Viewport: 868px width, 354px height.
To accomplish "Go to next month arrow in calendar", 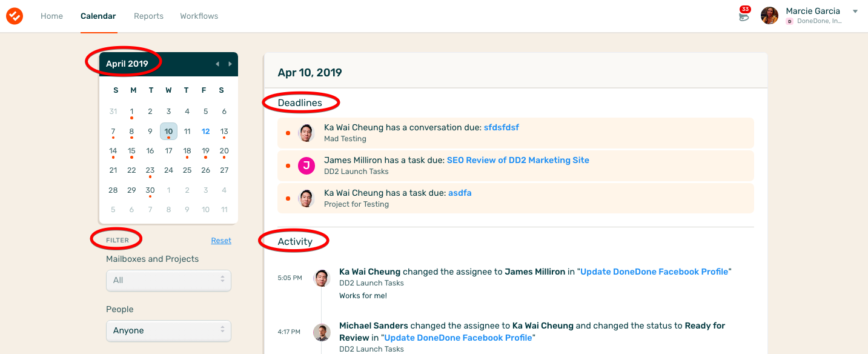I will (x=230, y=64).
